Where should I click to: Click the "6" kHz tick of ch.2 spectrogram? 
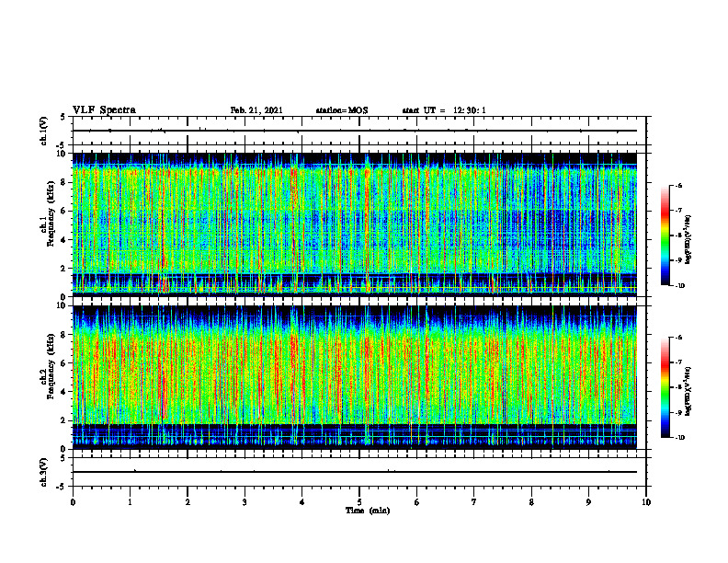coord(64,363)
